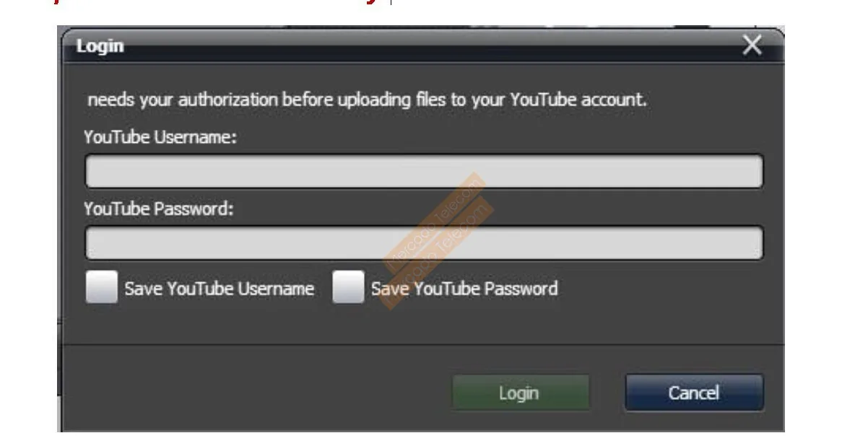
Task: Click the authorization message about uploading files
Action: coord(367,100)
